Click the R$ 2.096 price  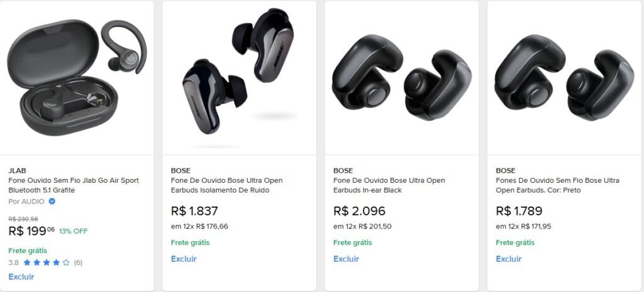tap(359, 211)
